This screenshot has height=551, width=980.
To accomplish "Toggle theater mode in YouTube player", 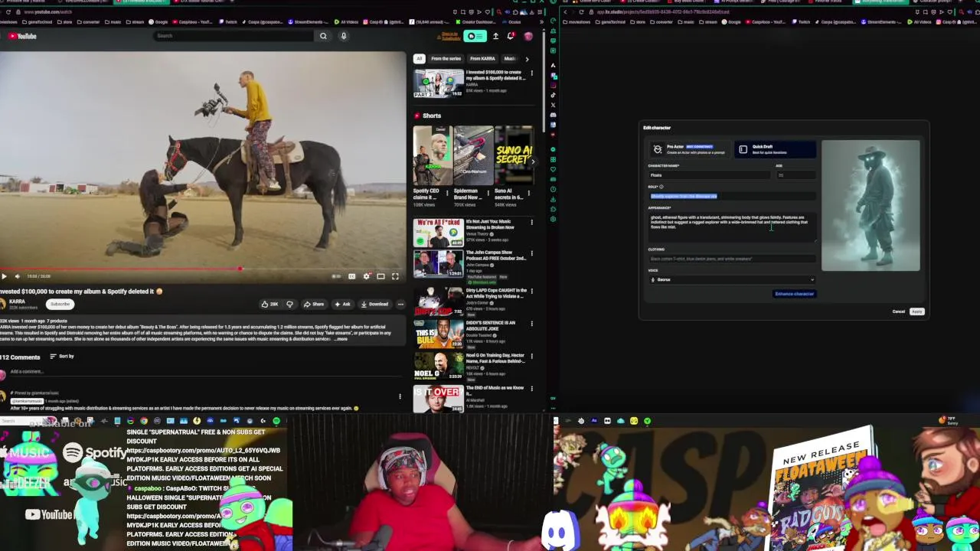I will (x=381, y=276).
